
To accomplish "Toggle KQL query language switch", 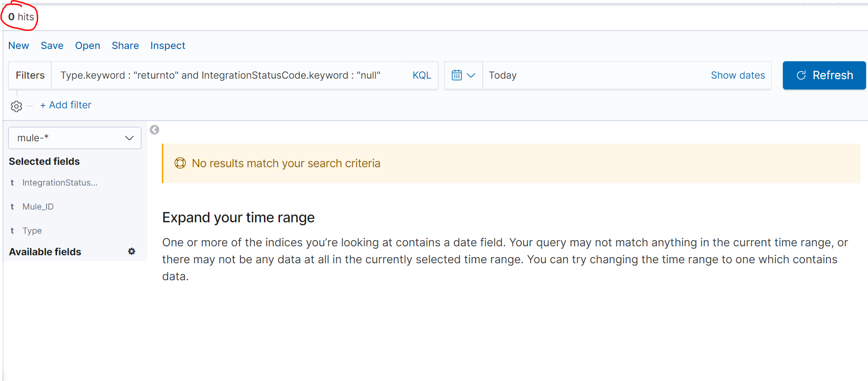I will click(422, 75).
